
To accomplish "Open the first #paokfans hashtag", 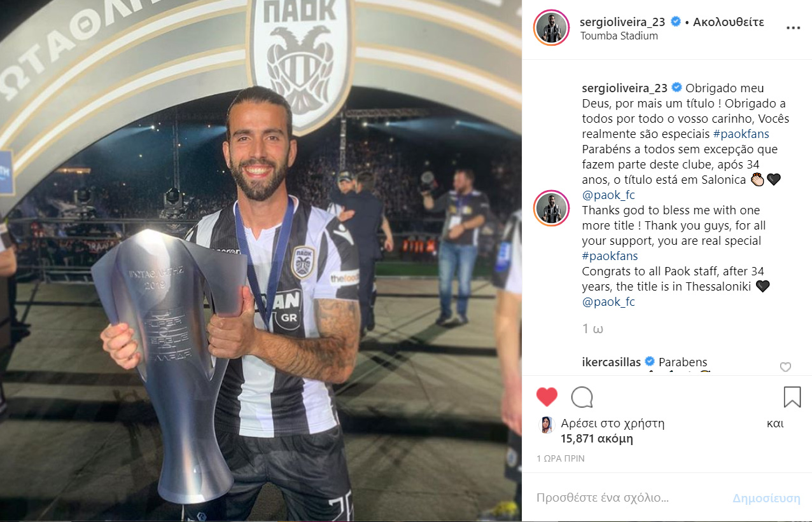I will [740, 134].
